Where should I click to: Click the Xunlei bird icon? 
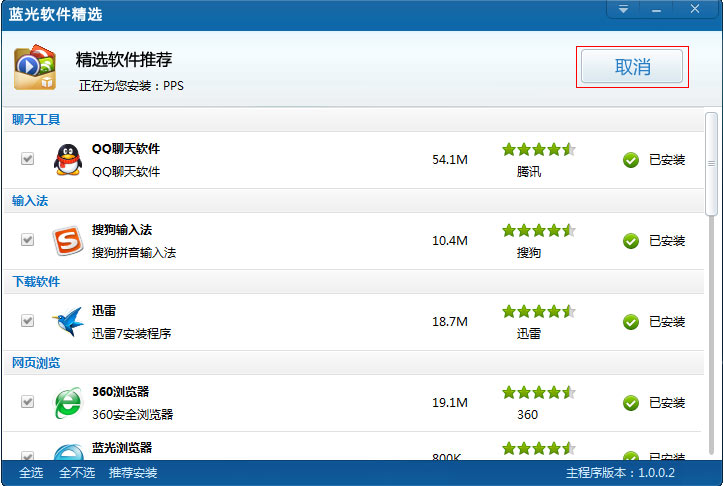tap(68, 321)
